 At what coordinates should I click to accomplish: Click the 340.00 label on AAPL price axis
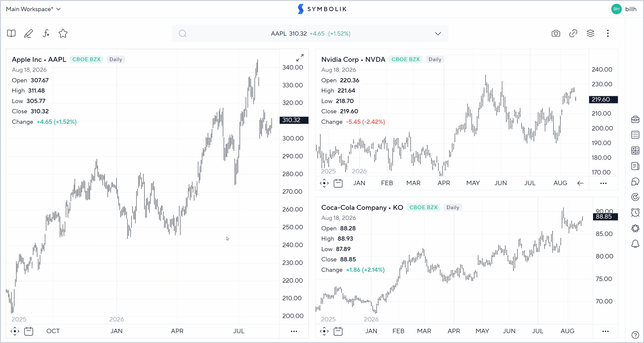tap(292, 67)
